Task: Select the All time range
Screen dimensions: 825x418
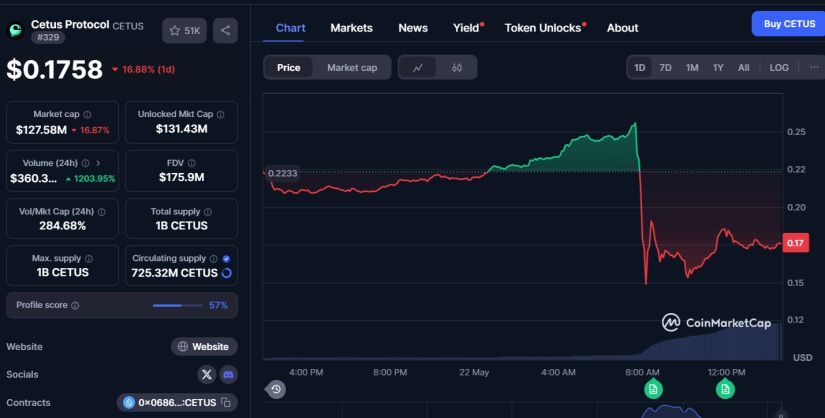Action: [743, 67]
